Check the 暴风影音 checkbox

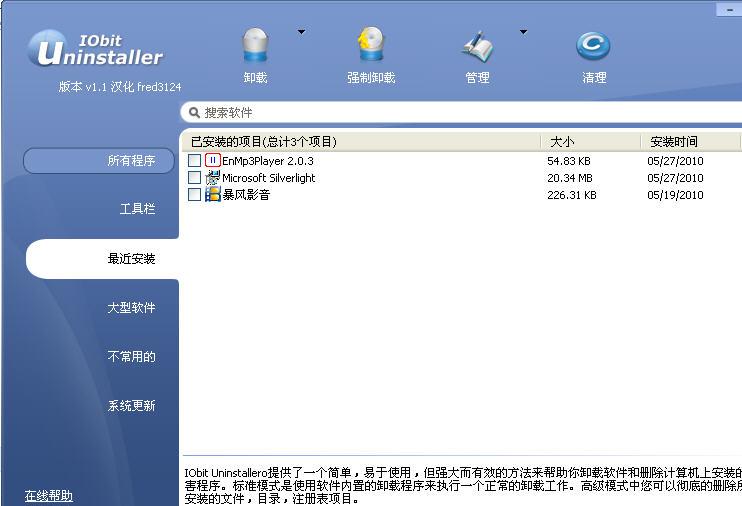pyautogui.click(x=194, y=195)
